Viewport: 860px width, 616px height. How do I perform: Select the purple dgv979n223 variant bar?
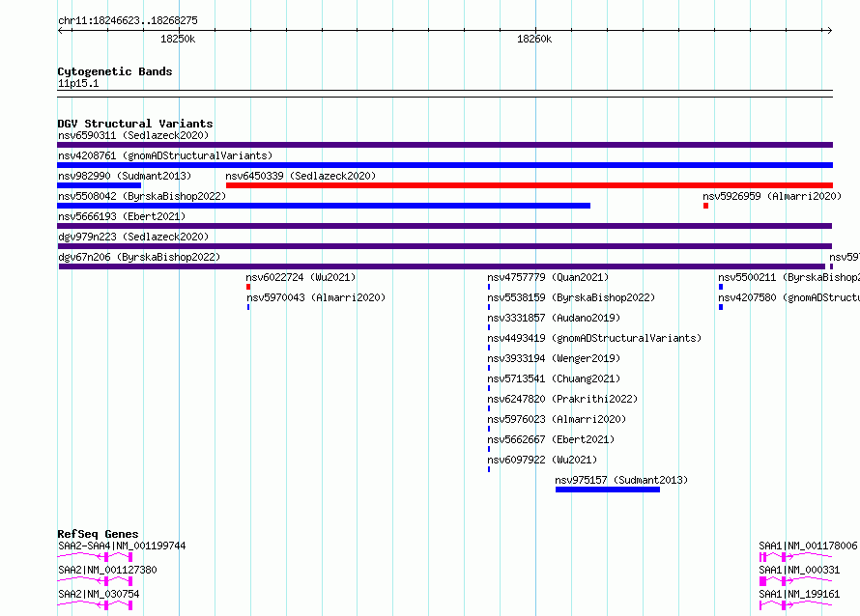[x=444, y=246]
